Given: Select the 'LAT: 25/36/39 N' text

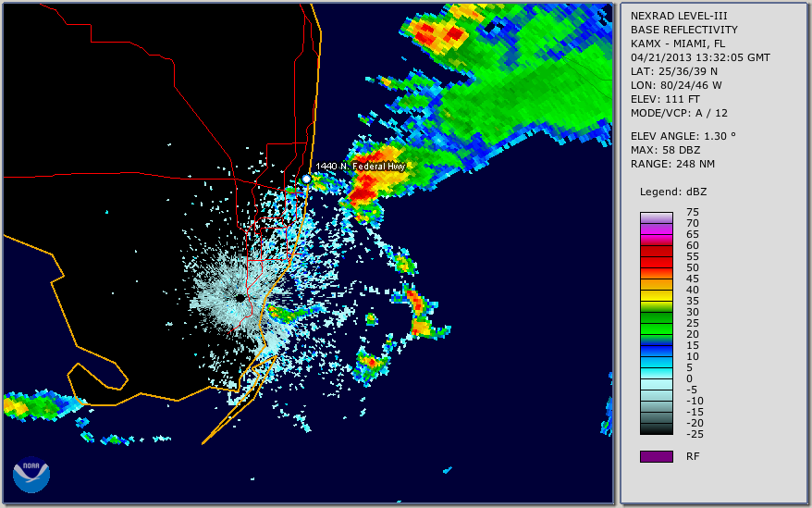Looking at the screenshot, I should [x=674, y=71].
